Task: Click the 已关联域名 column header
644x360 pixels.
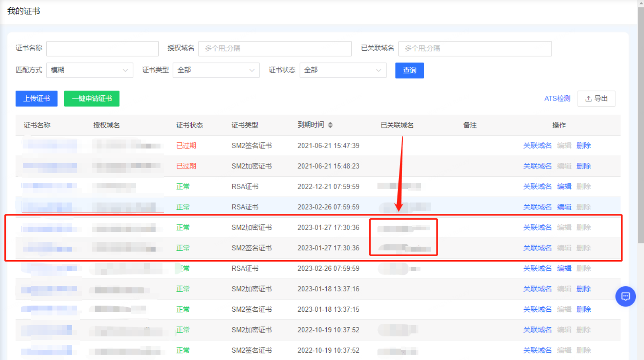Action: (397, 125)
